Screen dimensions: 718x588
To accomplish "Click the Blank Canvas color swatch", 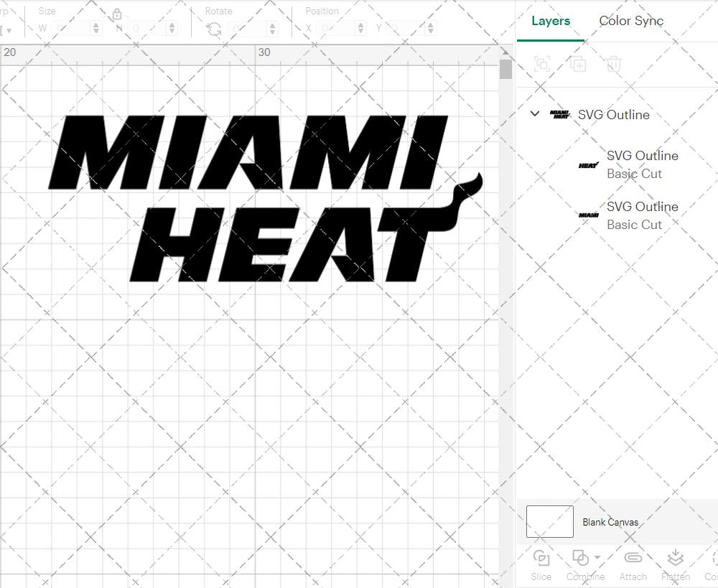I will coord(549,521).
